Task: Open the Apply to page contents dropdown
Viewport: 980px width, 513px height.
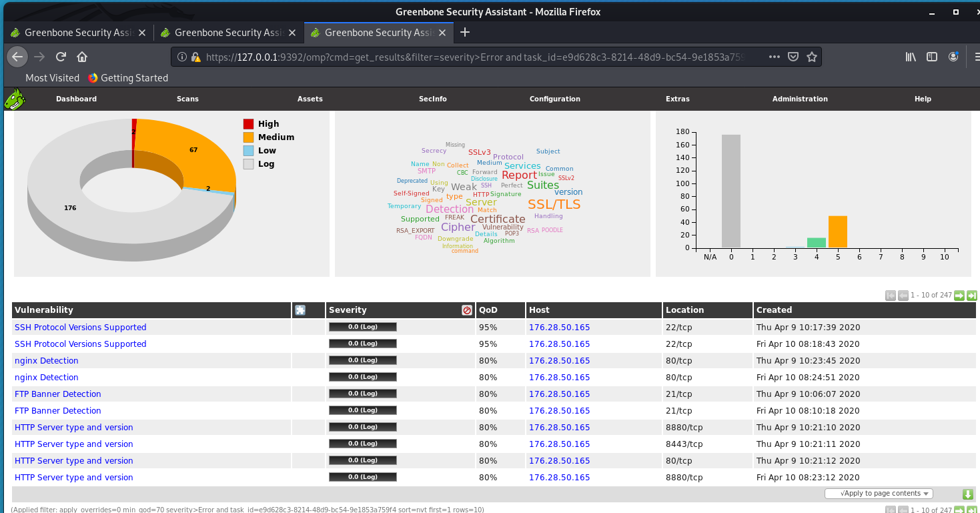Action: pyautogui.click(x=879, y=494)
